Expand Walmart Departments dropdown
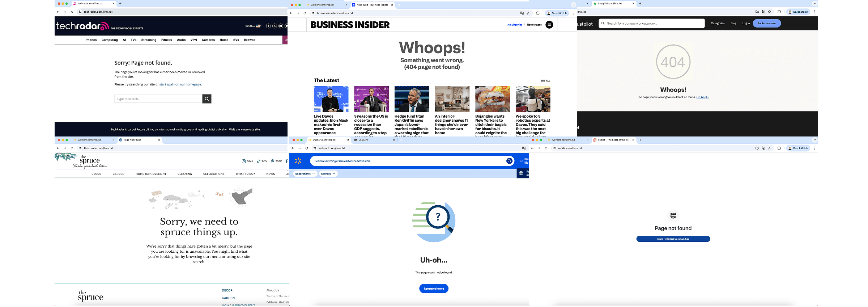Viewport: 868px width, 307px height. (x=305, y=174)
